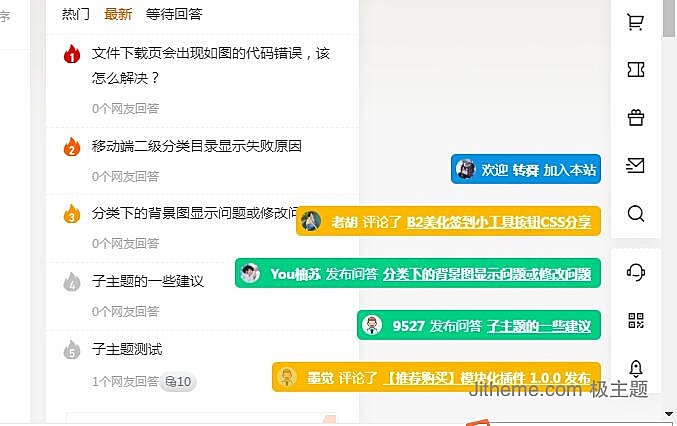Click the B2美化签到小工具按钮CSS分享 link
This screenshot has height=426, width=677.
[x=499, y=222]
